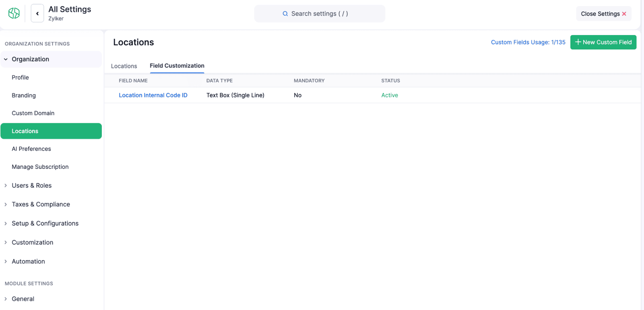Collapse the Organization section
This screenshot has height=310, width=644.
tap(6, 59)
